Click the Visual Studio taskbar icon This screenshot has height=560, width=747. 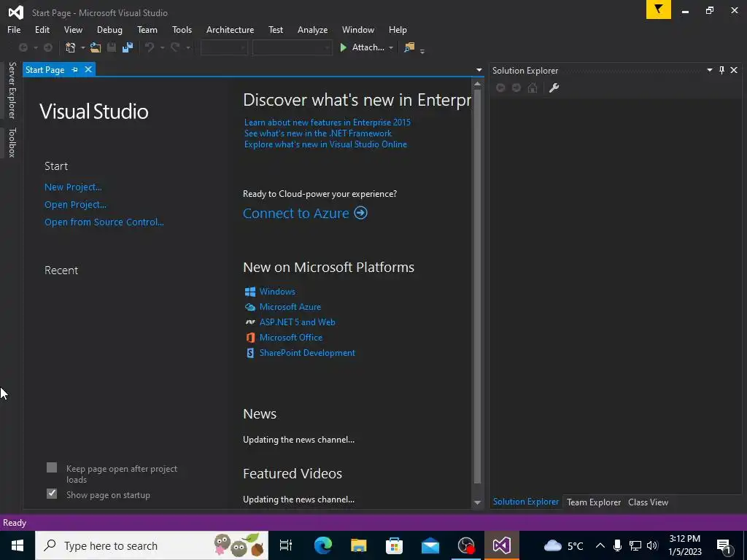click(502, 545)
